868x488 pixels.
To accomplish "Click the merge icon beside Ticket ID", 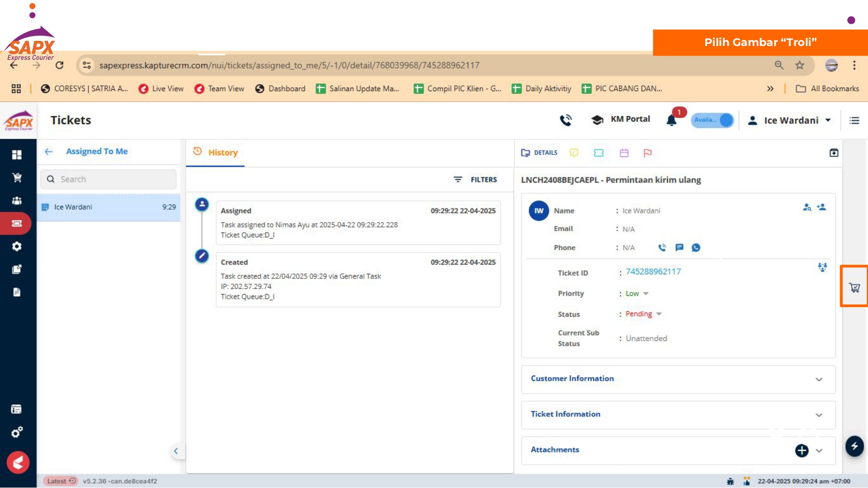I will click(822, 267).
